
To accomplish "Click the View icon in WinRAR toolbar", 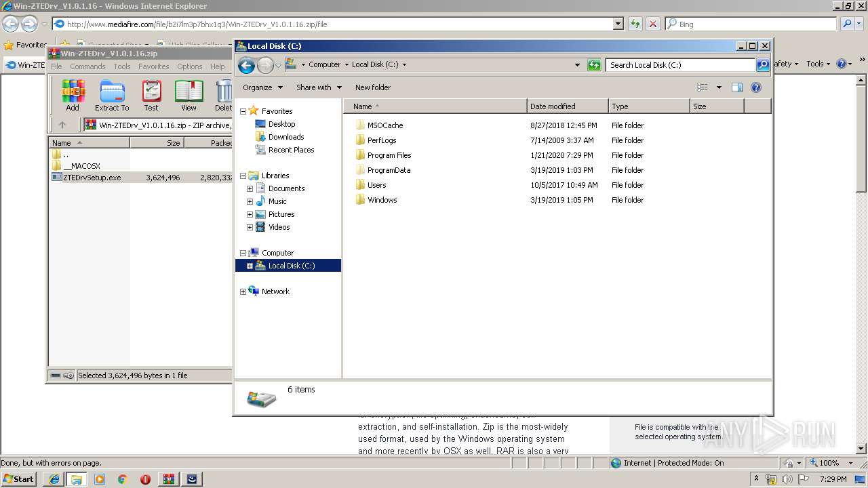I will (x=189, y=96).
